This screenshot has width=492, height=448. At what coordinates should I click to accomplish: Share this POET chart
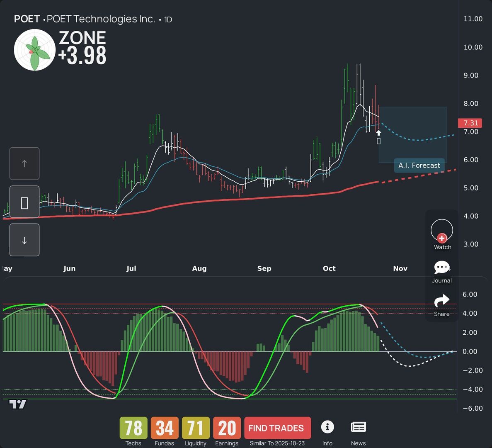point(441,301)
